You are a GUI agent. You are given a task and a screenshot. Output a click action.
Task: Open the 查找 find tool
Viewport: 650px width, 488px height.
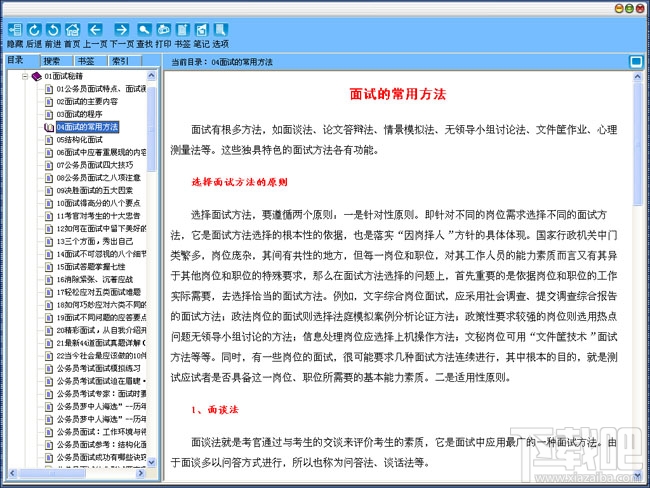click(144, 30)
